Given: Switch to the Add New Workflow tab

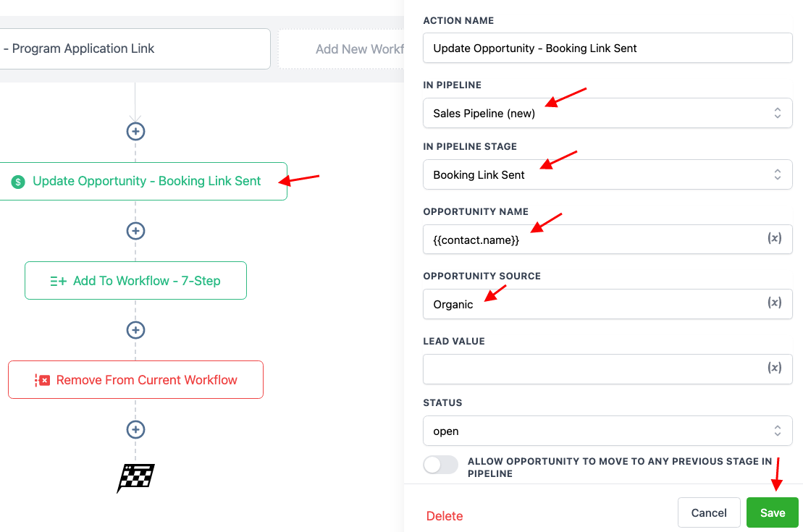Looking at the screenshot, I should click(x=360, y=48).
